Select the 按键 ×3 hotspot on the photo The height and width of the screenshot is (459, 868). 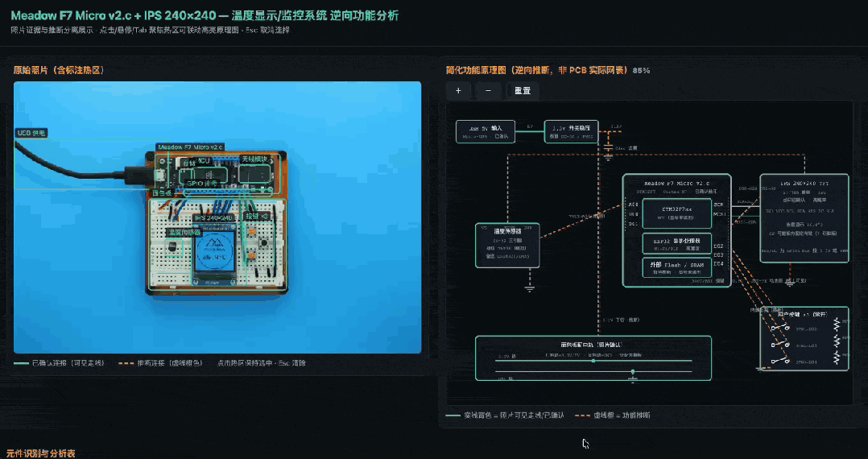coord(256,216)
